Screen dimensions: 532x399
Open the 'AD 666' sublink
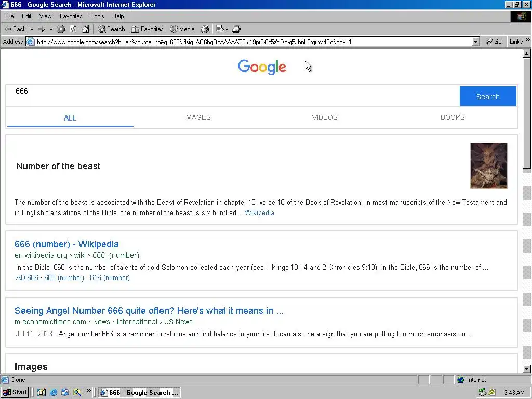click(27, 277)
